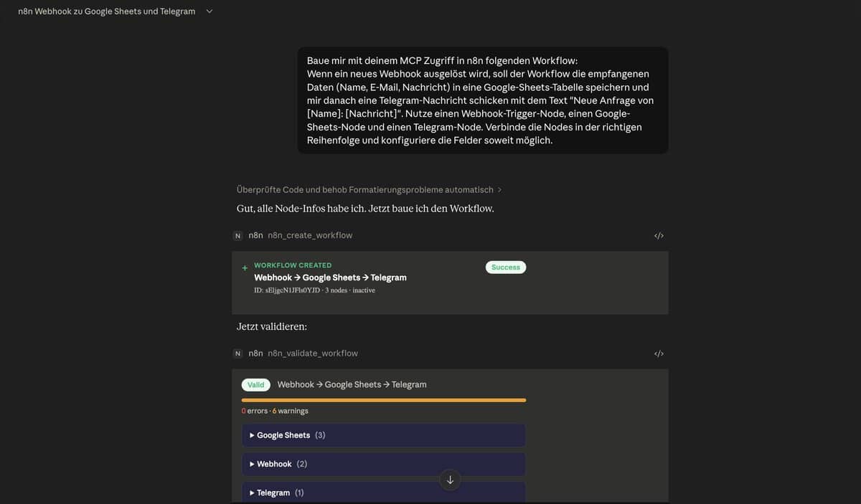Click the conversation title n8n Webhook zu Google Sheets und Telegram
This screenshot has height=504, width=861.
(107, 11)
